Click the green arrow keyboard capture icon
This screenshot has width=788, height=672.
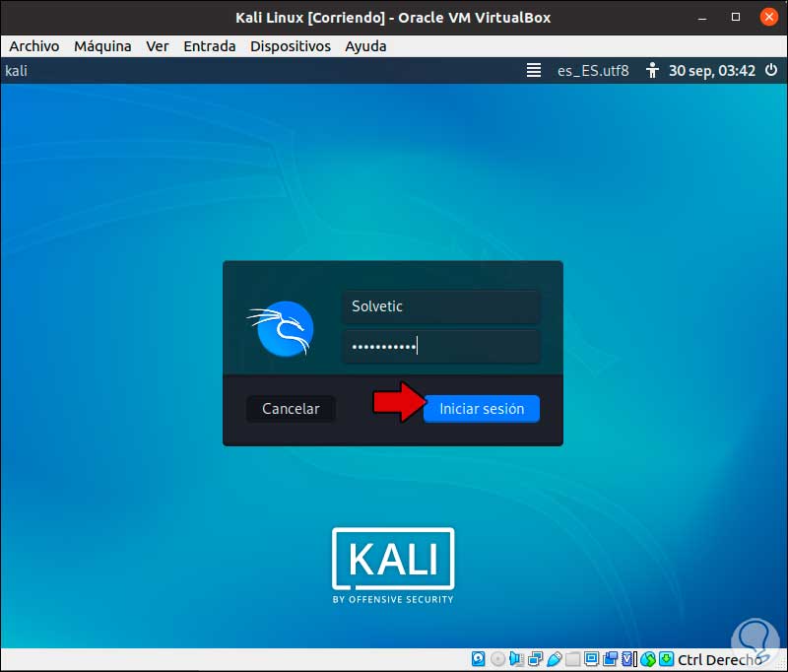tap(667, 658)
